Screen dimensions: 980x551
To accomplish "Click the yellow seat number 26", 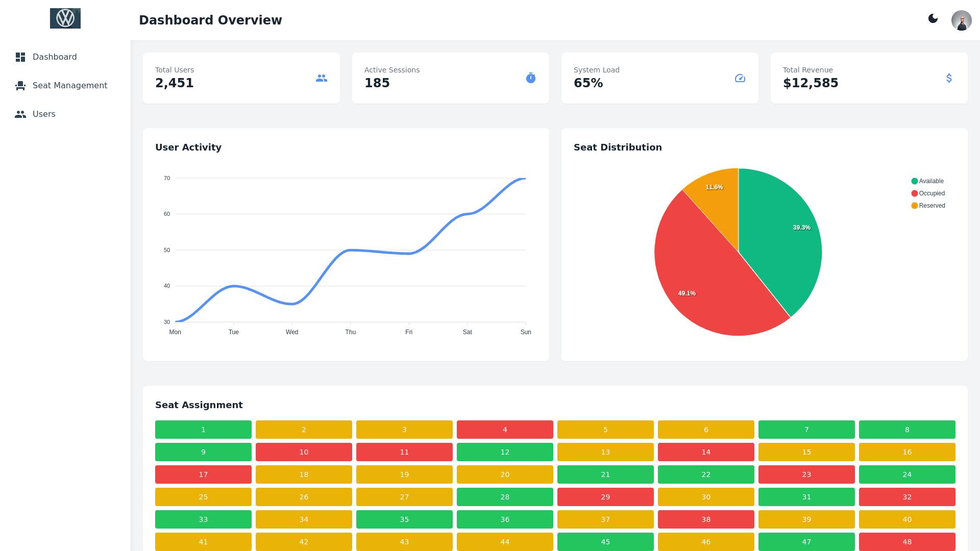I will [x=304, y=497].
